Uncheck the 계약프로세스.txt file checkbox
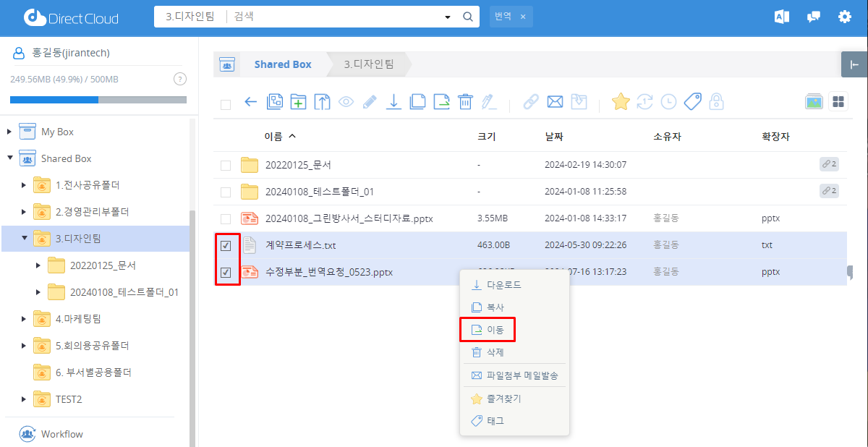The image size is (868, 447). click(226, 246)
